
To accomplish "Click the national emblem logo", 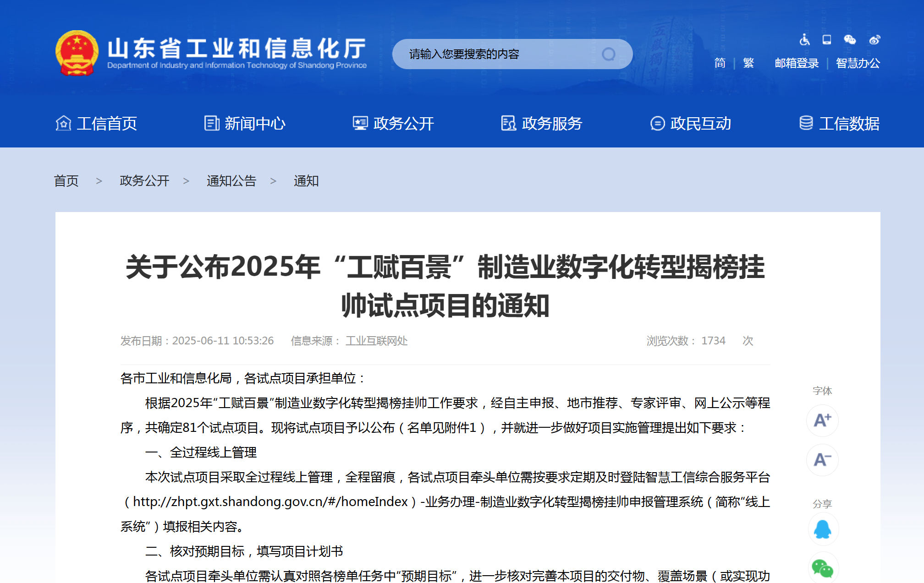I will (x=77, y=53).
